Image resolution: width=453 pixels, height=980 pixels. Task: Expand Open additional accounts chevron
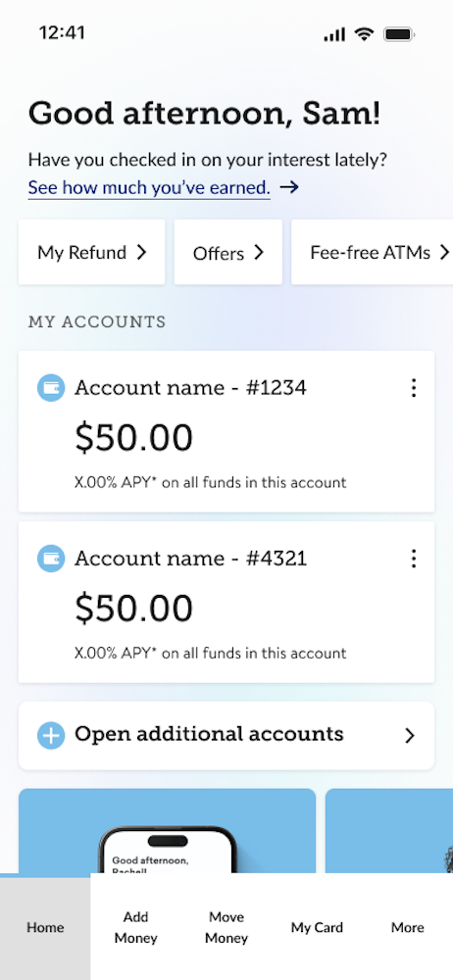coord(410,736)
